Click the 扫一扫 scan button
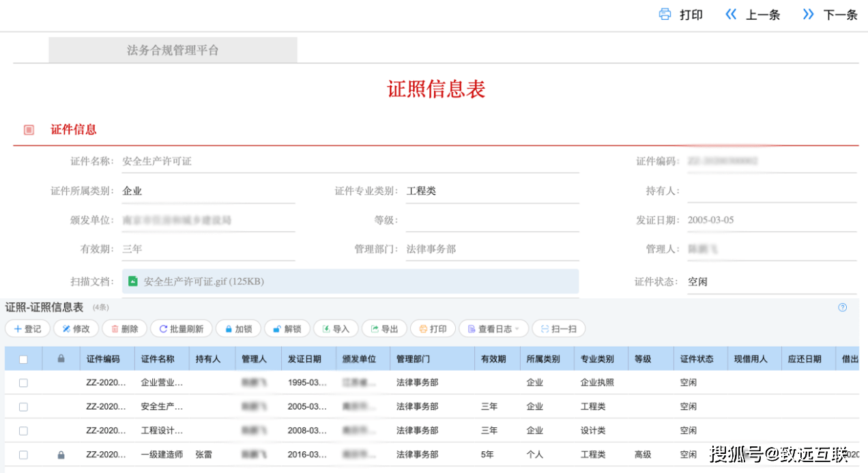 pos(559,329)
